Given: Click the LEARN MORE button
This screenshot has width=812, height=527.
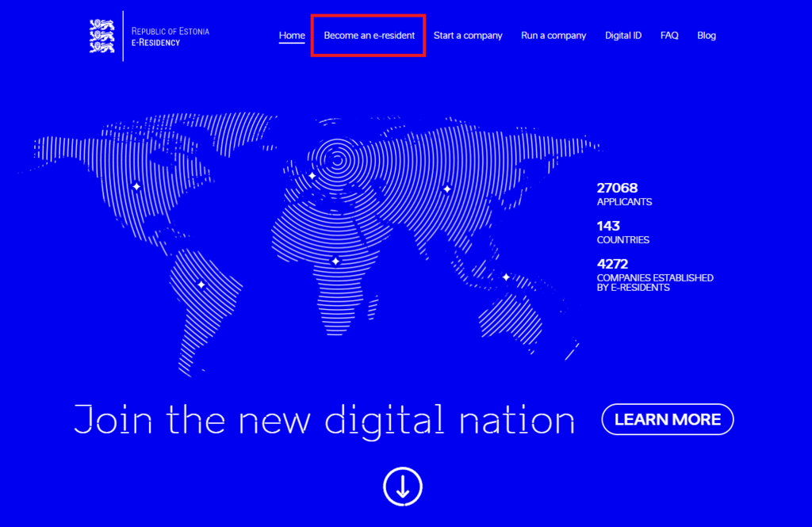Looking at the screenshot, I should [668, 419].
